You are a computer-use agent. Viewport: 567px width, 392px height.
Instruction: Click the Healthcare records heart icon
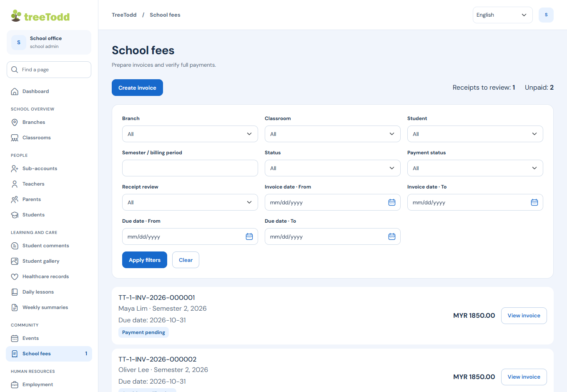coord(15,276)
